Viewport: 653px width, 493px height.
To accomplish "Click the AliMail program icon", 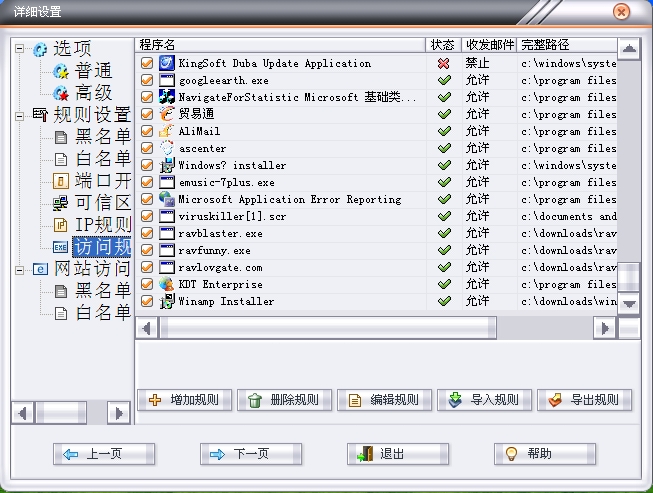I will tap(167, 131).
